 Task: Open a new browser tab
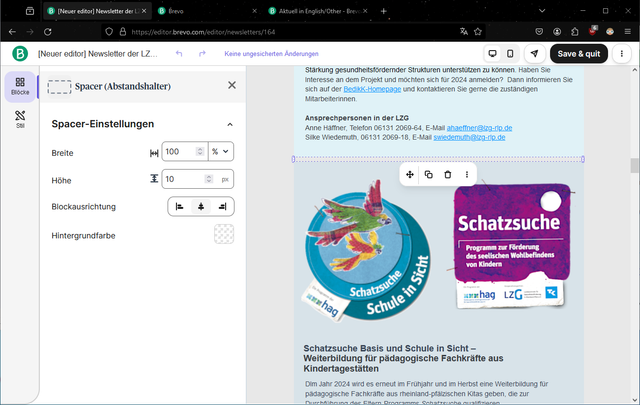point(383,11)
